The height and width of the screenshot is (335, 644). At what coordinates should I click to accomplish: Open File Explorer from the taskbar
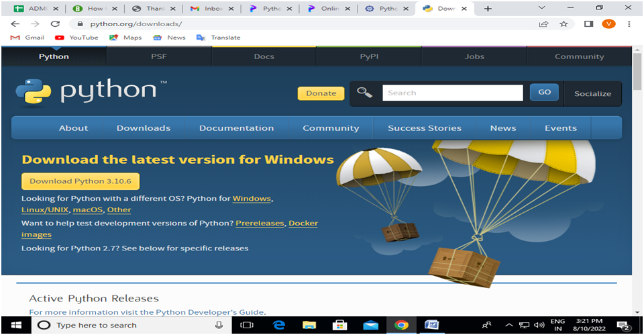(x=309, y=325)
